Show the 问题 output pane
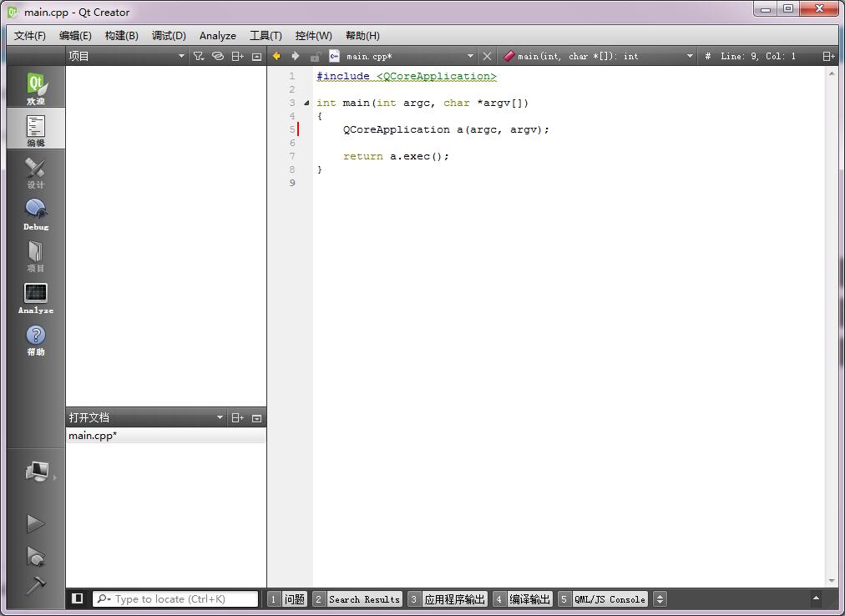The height and width of the screenshot is (616, 845). pyautogui.click(x=288, y=598)
